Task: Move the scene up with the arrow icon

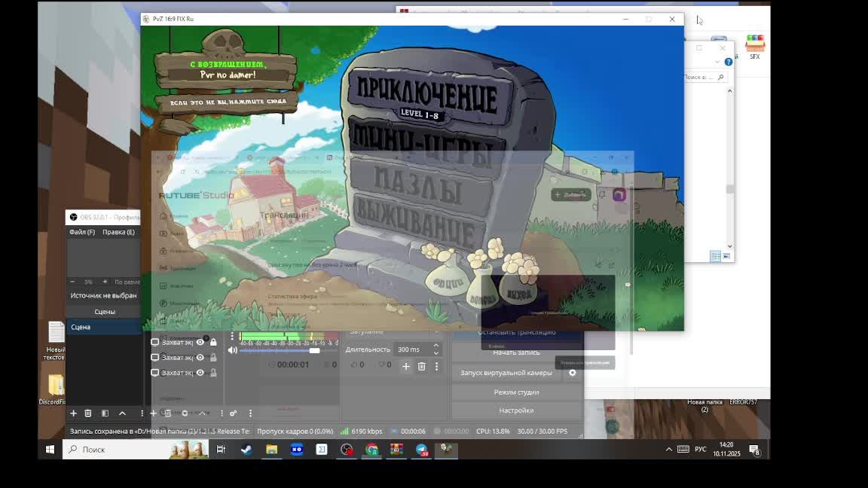Action: 122,413
